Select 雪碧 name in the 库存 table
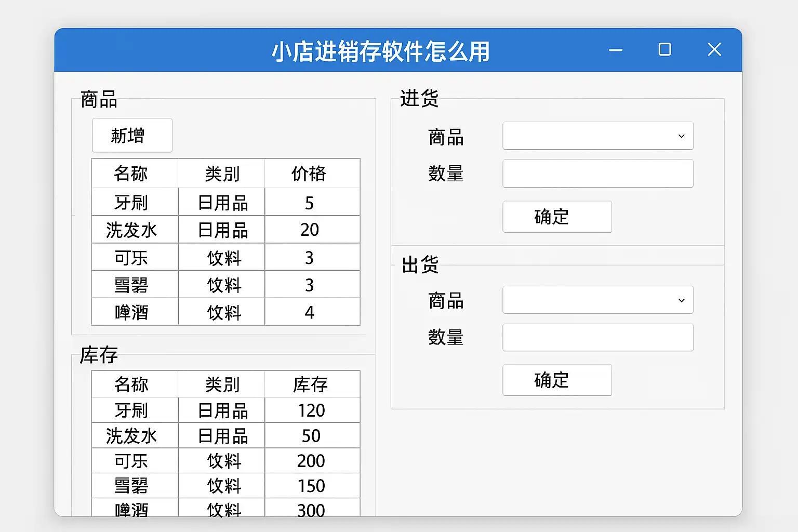798x532 pixels. click(132, 486)
